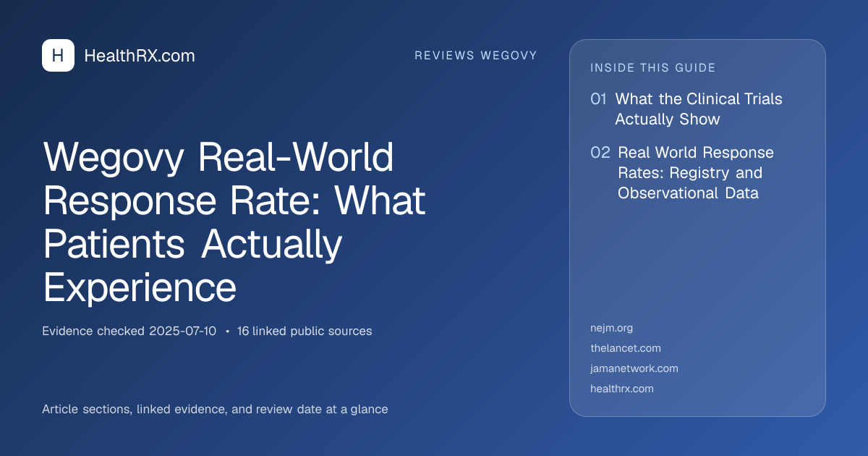Open section 'Real World Response Rates: Registry'
Viewport: 868px width, 456px height.
pos(696,173)
